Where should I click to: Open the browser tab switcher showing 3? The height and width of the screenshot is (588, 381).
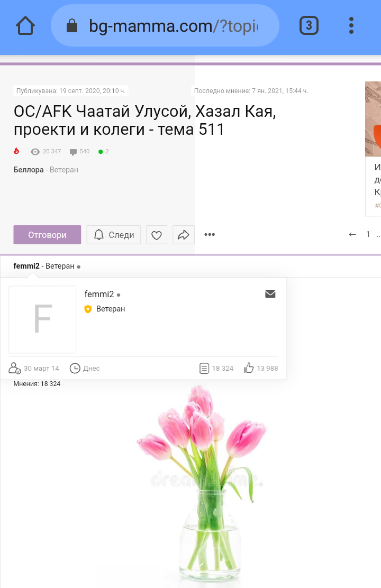[x=309, y=25]
